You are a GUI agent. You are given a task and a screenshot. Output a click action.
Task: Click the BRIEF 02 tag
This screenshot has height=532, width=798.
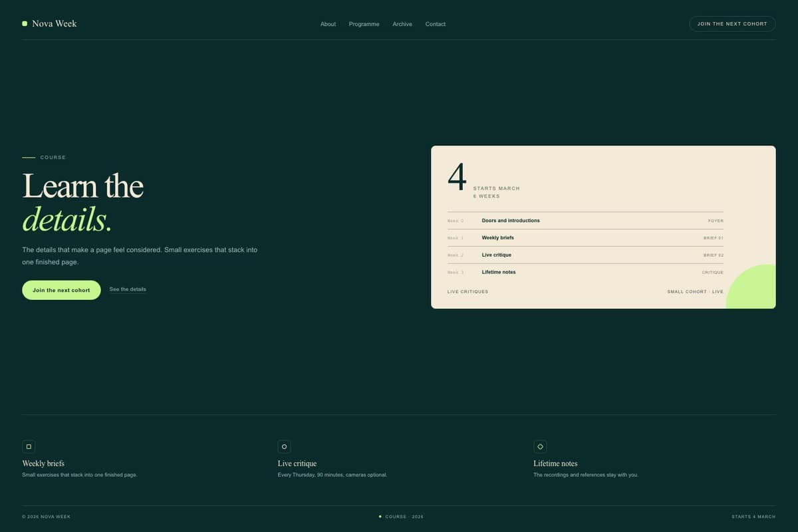tap(714, 255)
